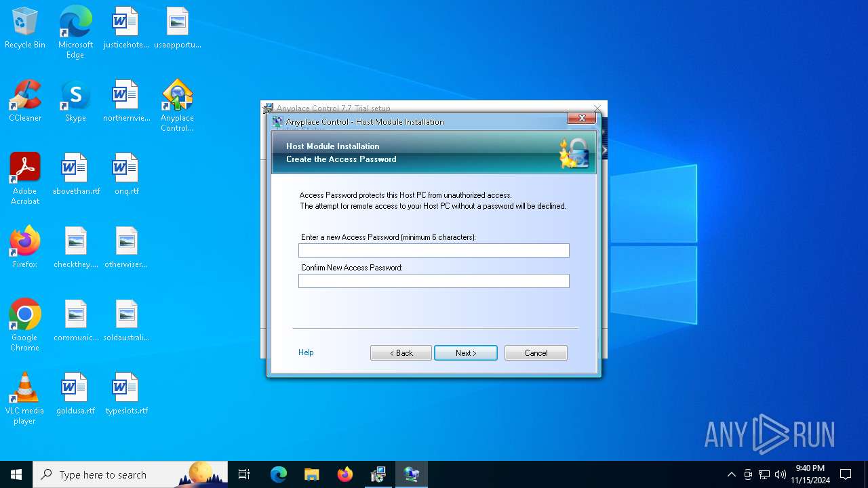
Task: Open the network status tray icon
Action: click(x=764, y=474)
